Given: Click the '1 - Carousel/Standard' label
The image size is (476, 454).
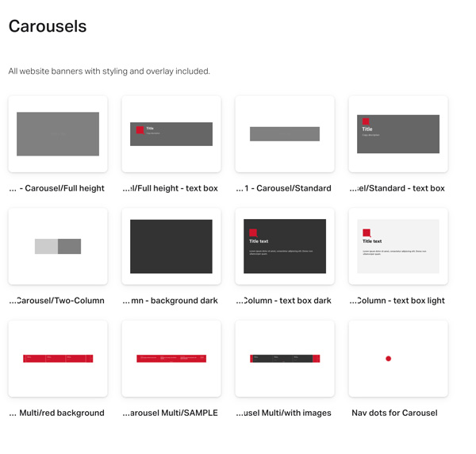Looking at the screenshot, I should pos(283,188).
